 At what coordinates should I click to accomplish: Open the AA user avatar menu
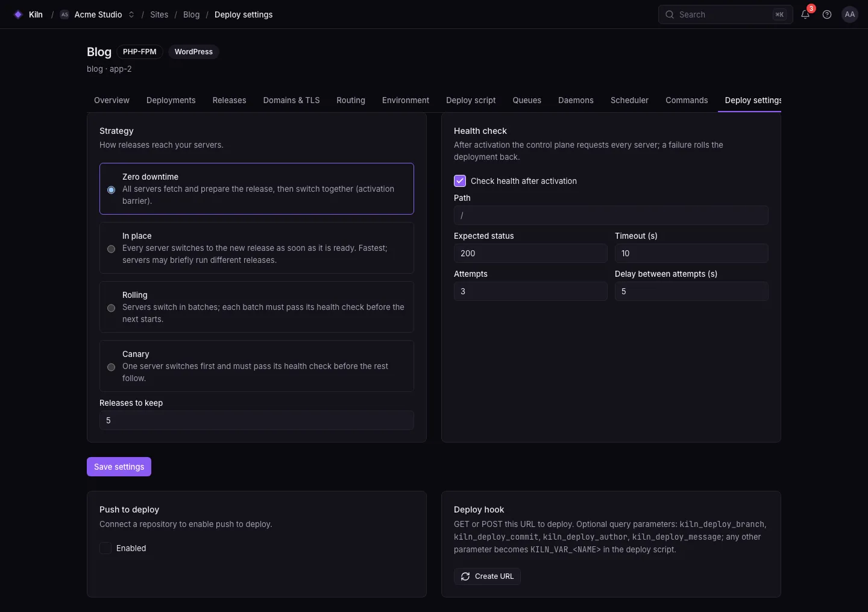pyautogui.click(x=850, y=14)
